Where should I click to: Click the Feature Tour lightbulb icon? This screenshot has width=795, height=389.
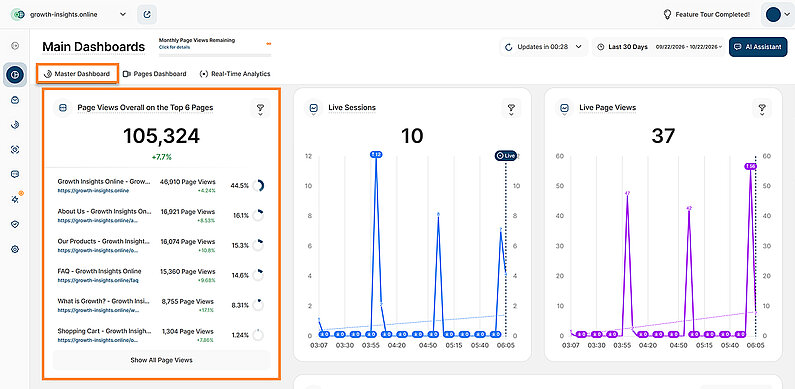click(x=667, y=15)
